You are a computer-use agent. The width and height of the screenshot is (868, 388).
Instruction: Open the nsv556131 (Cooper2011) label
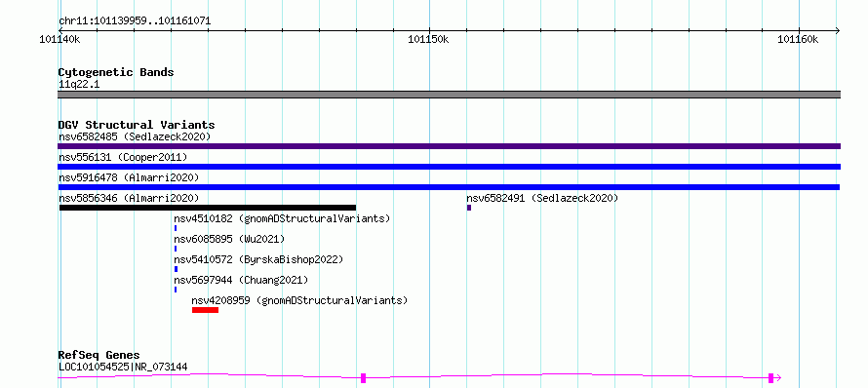click(x=123, y=158)
